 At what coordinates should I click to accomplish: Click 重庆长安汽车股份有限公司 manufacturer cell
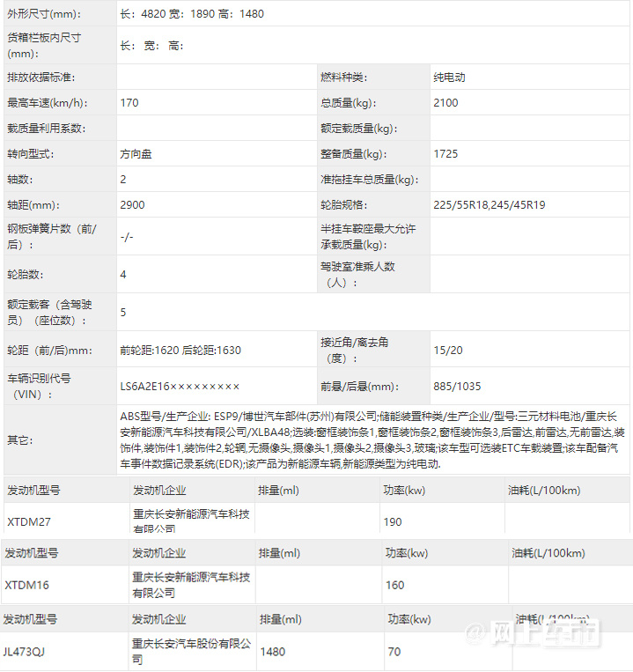[191, 652]
